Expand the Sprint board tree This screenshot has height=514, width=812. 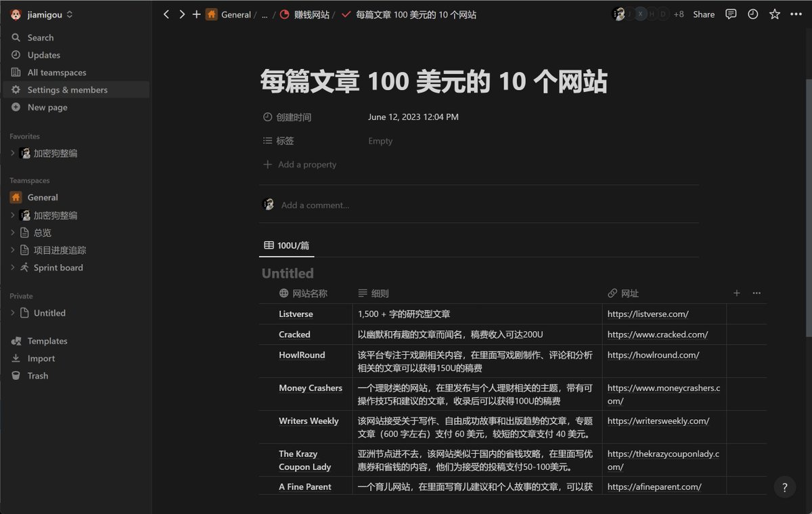(13, 267)
